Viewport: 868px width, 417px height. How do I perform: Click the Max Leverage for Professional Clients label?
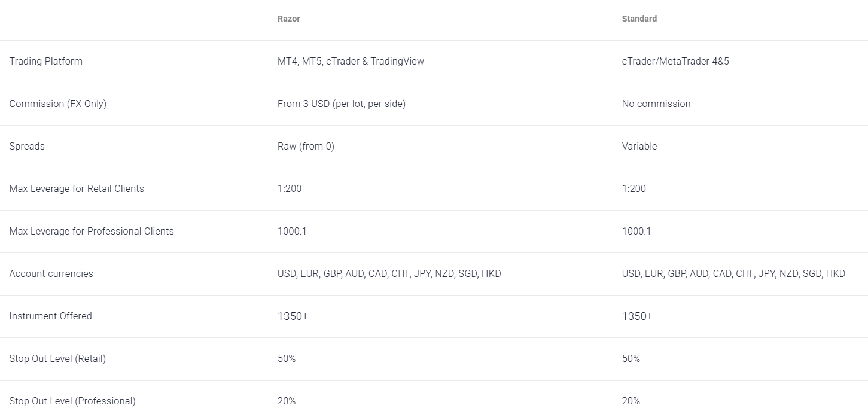click(x=92, y=231)
